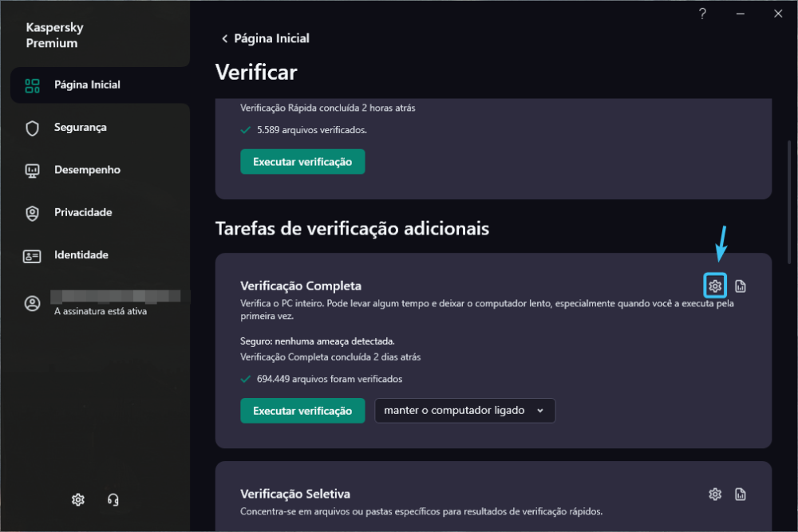Select Página Inicial in sidebar
Screen dimensions: 798x532
click(x=87, y=85)
